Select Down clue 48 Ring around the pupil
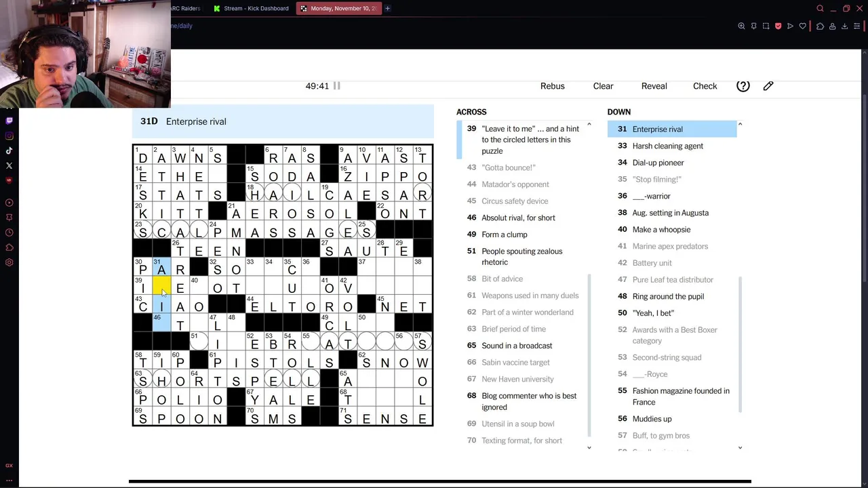The width and height of the screenshot is (868, 488). [x=672, y=296]
